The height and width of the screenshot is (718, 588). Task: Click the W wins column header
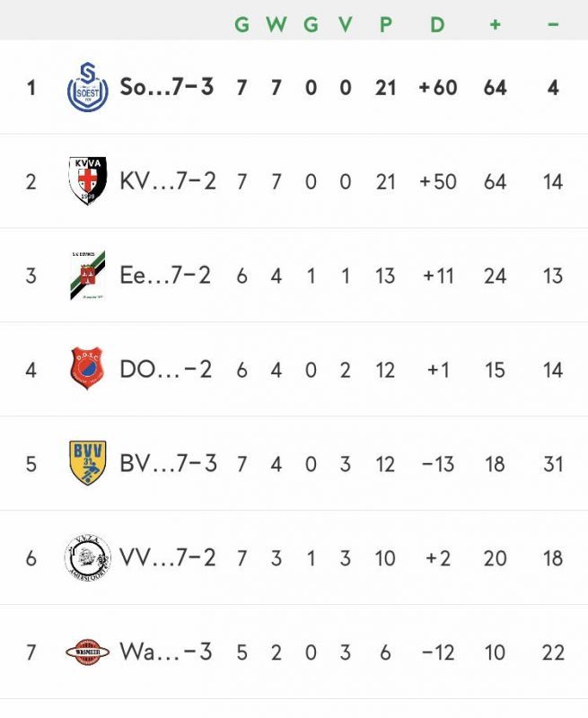point(276,24)
